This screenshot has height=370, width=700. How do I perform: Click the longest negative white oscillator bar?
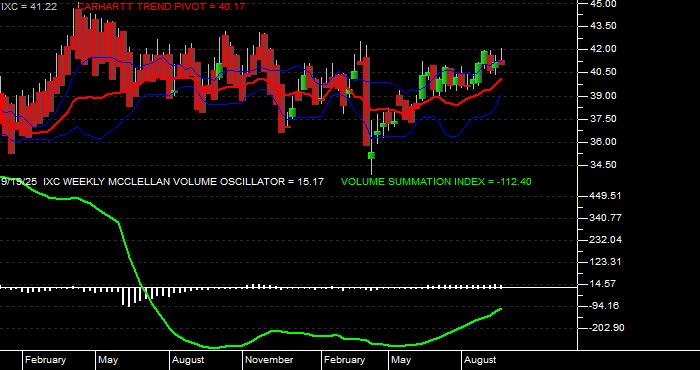[129, 297]
